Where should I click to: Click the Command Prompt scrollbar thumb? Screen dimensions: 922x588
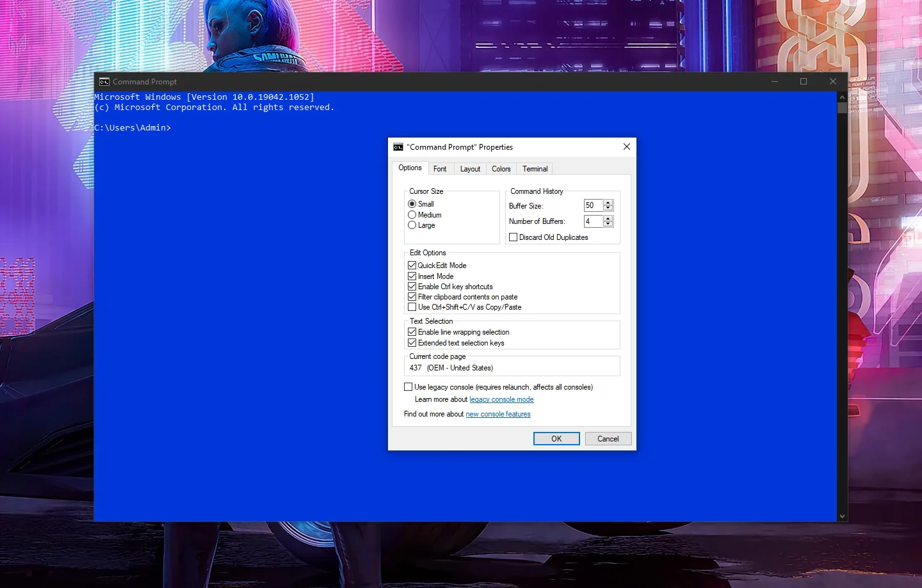click(842, 108)
